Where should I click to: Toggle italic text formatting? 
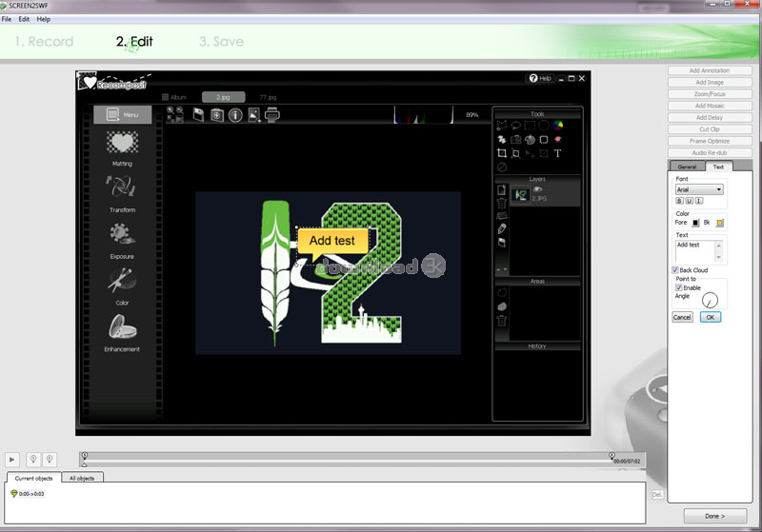[x=699, y=201]
